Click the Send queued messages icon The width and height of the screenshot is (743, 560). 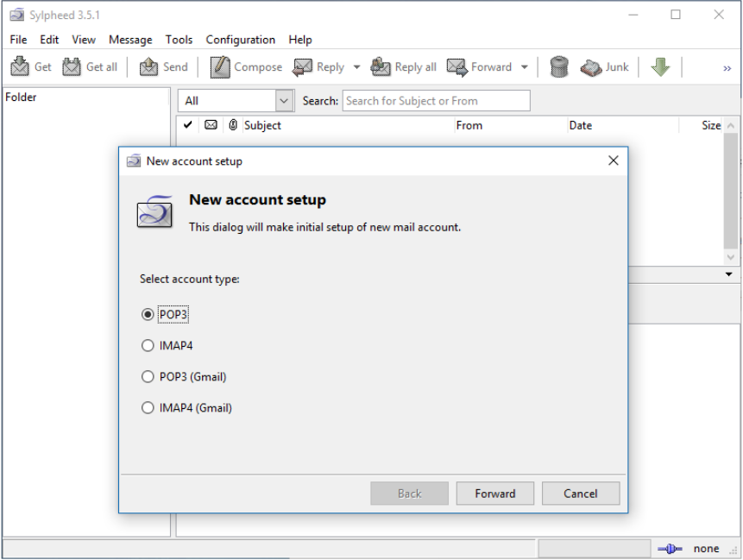148,66
